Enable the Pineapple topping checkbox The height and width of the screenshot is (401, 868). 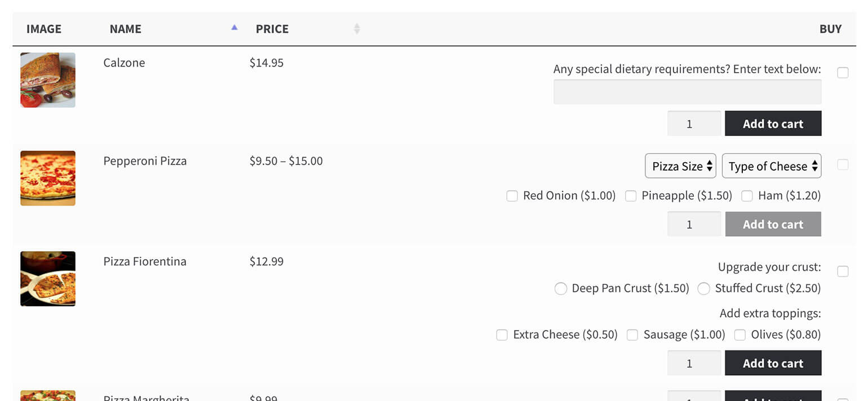(x=631, y=196)
